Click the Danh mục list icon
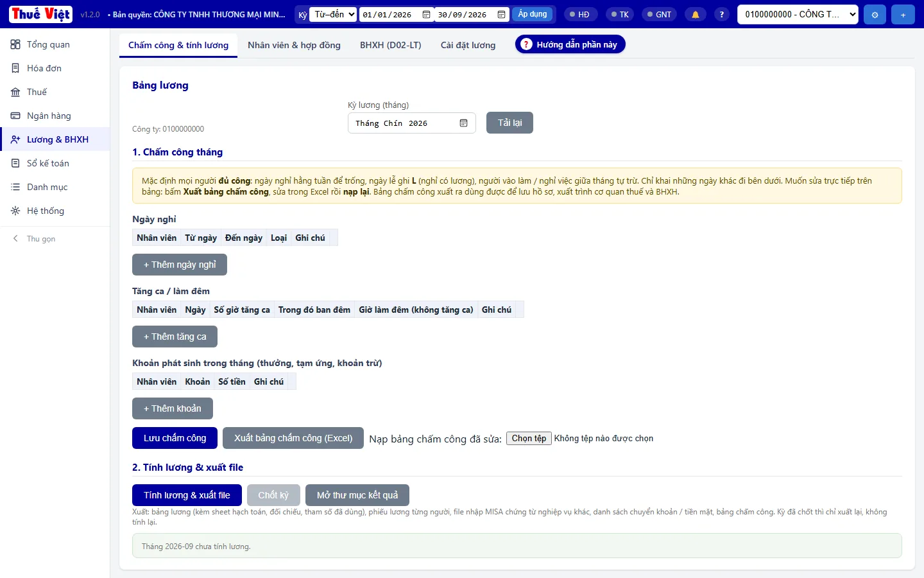The image size is (924, 578). pyautogui.click(x=15, y=187)
